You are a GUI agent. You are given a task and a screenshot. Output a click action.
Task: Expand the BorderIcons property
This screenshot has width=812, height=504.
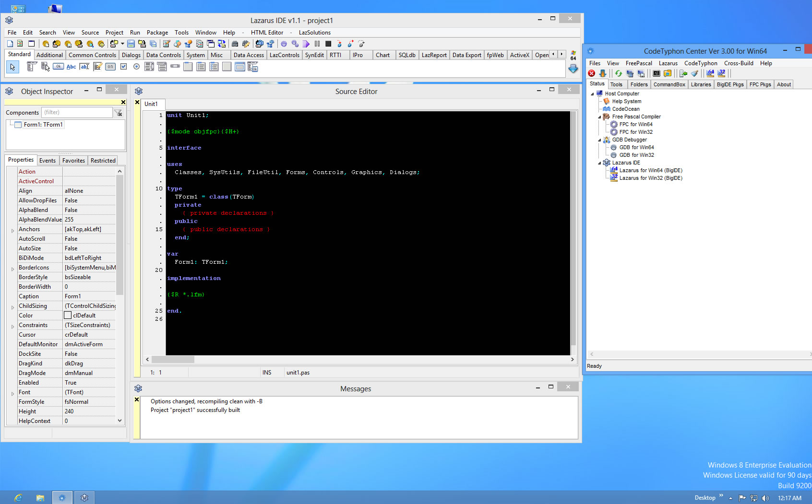tap(12, 269)
